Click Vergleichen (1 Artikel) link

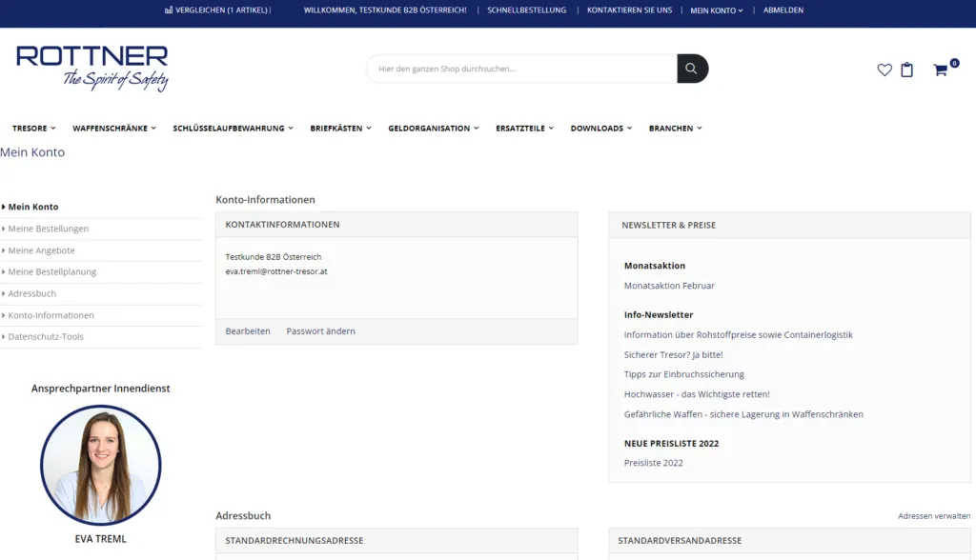[x=221, y=10]
